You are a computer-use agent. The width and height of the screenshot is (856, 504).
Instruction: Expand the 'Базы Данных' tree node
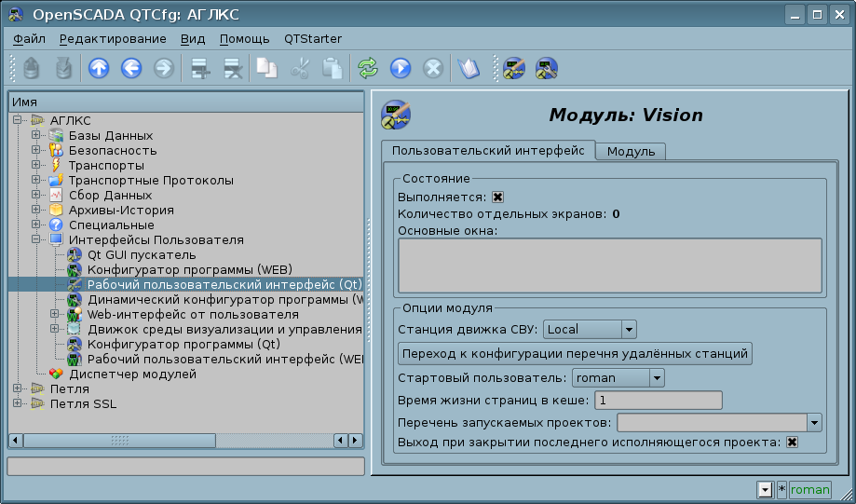tap(35, 136)
